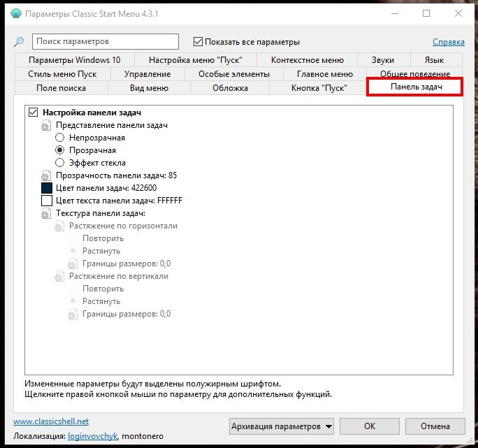Open the Поле поиска tab
The height and width of the screenshot is (448, 478).
click(x=61, y=88)
